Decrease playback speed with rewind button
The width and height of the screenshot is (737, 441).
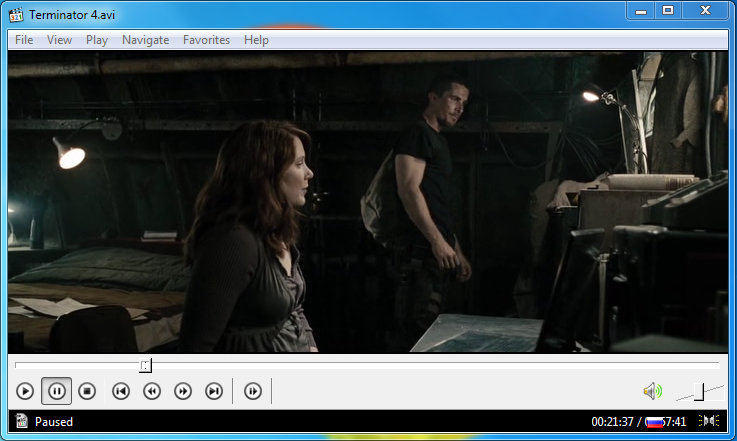[152, 391]
